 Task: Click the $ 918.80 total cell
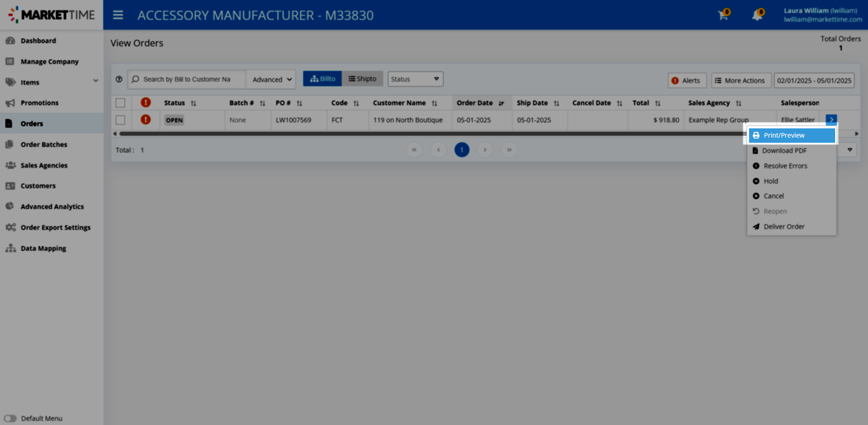tap(666, 120)
